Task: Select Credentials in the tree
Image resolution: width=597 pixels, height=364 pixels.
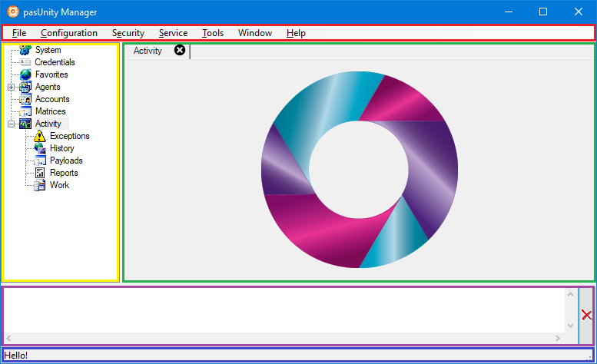Action: 55,62
